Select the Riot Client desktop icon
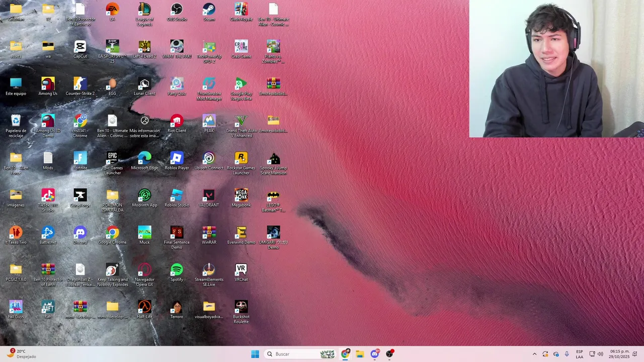The image size is (644, 362). click(177, 124)
